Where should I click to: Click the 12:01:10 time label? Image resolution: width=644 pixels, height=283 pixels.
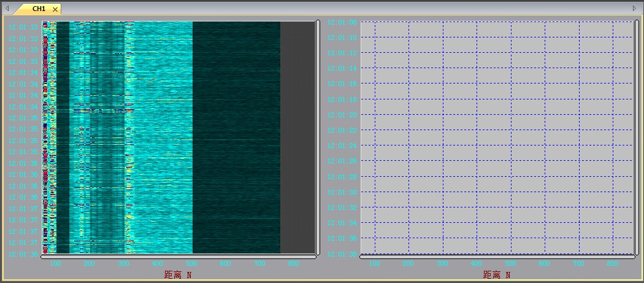pyautogui.click(x=342, y=37)
